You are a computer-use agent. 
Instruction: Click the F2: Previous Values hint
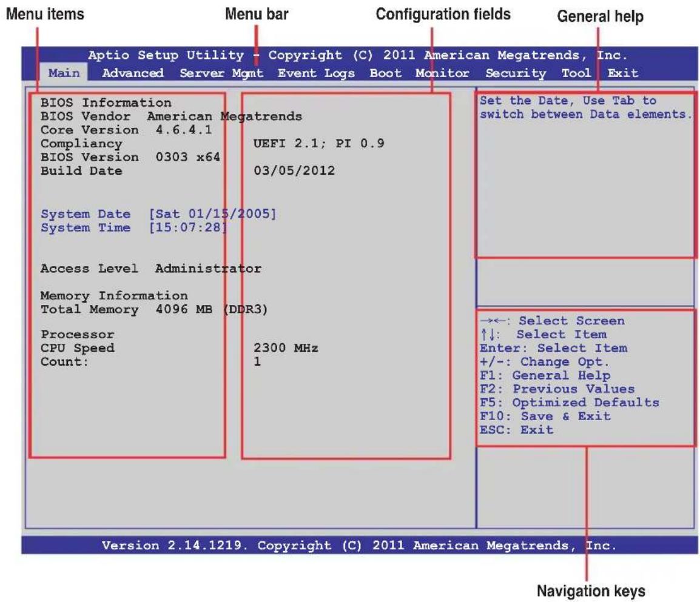coord(557,389)
